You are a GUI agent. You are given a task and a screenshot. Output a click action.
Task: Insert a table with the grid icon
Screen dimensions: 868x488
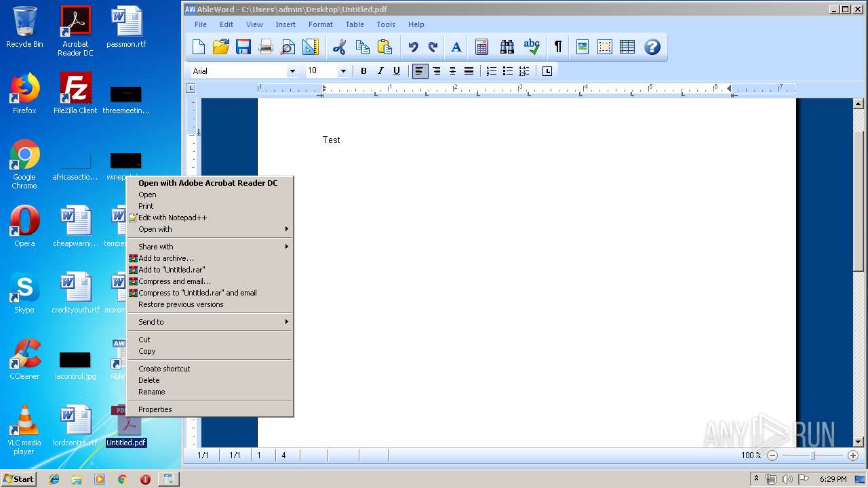627,47
